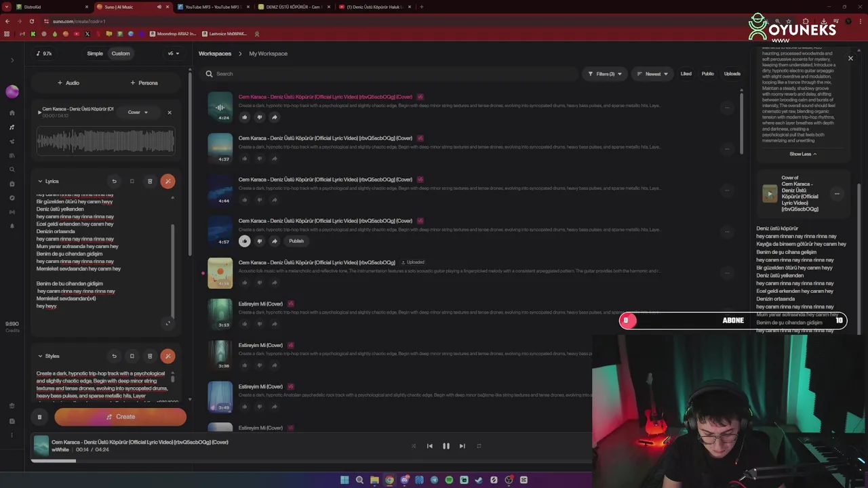Add a Persona
The width and height of the screenshot is (868, 488).
[144, 83]
